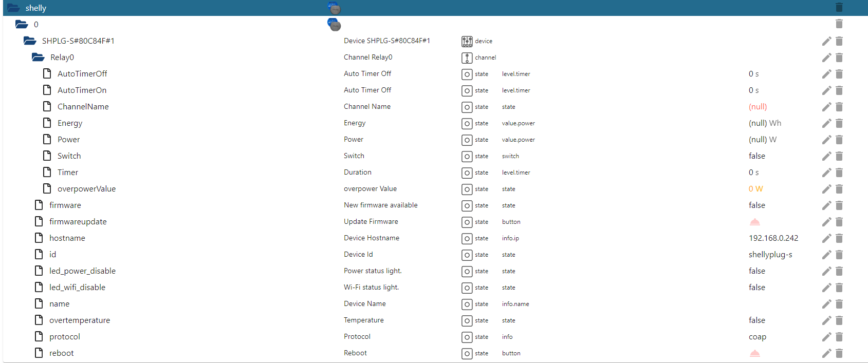The width and height of the screenshot is (868, 363).
Task: Click the 'info.ip' role in hostname row
Action: pyautogui.click(x=510, y=238)
